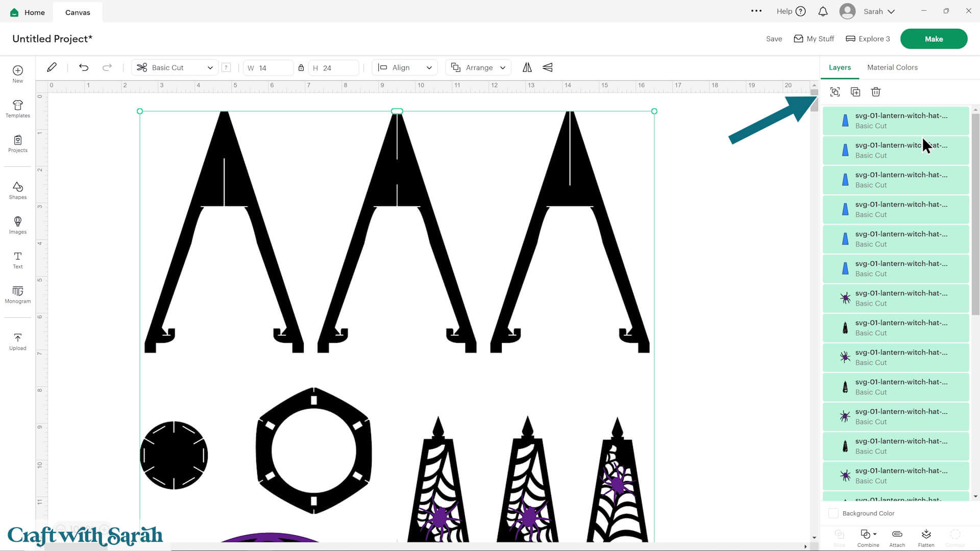Click the Templates sidebar icon
Screen dimensions: 980x551
point(17,109)
